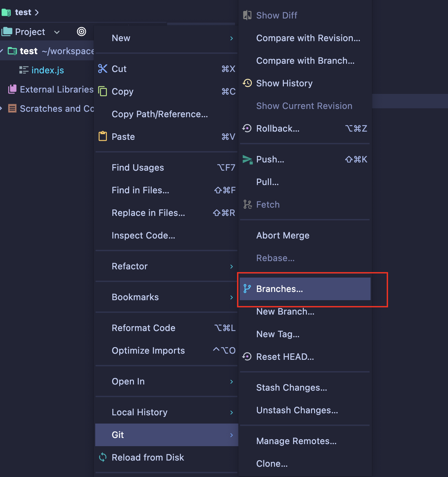Expand the Bookmarks submenu
Screen dimensions: 448x477
click(x=232, y=297)
